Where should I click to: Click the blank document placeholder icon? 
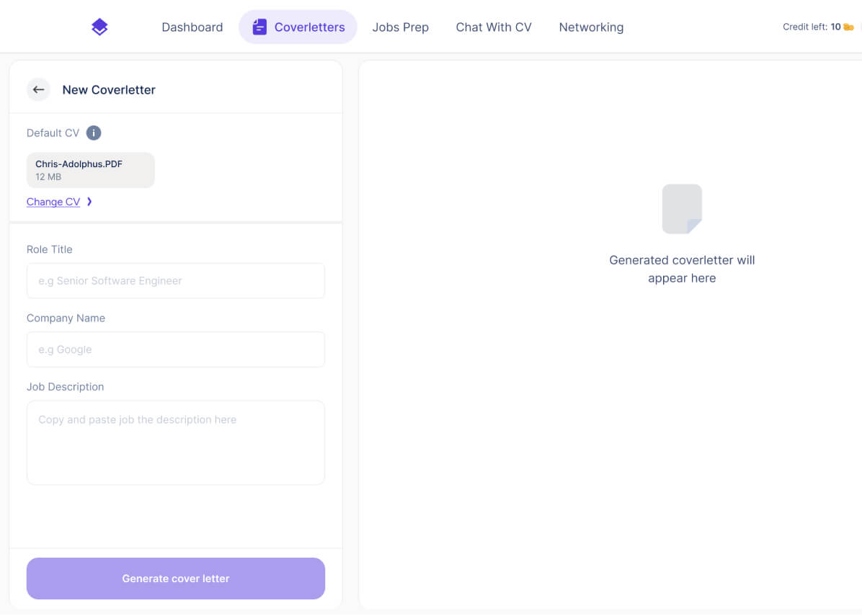click(x=681, y=209)
